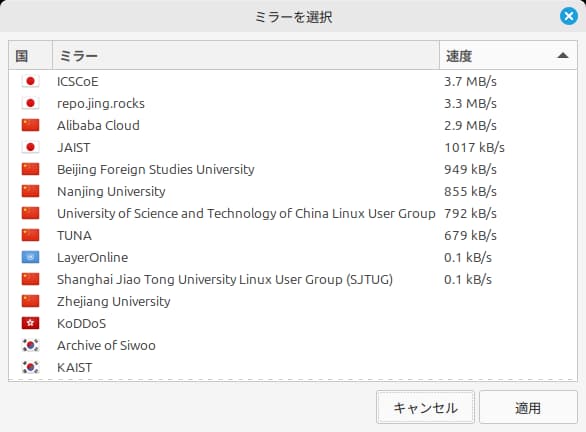
Task: Click the 1017 kB/s speed value
Action: [475, 148]
